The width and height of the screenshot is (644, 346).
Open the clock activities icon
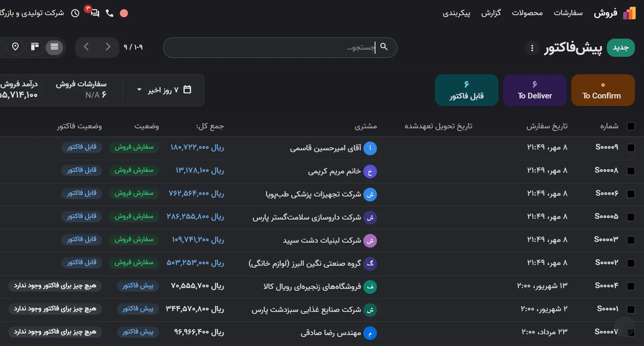[x=75, y=13]
